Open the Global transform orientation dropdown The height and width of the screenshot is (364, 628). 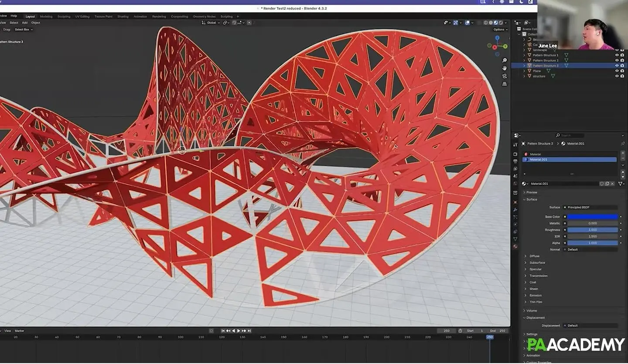click(x=209, y=23)
